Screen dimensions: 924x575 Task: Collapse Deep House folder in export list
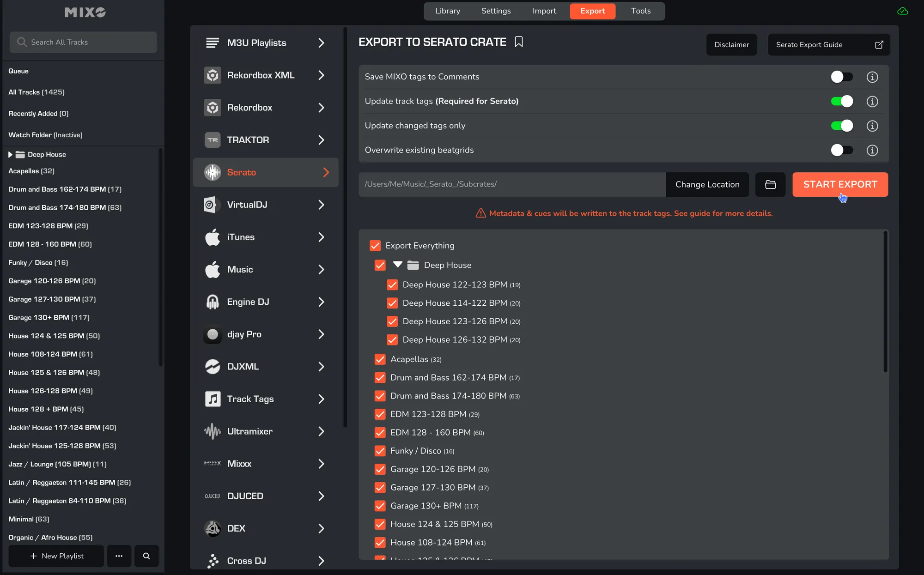coord(397,265)
